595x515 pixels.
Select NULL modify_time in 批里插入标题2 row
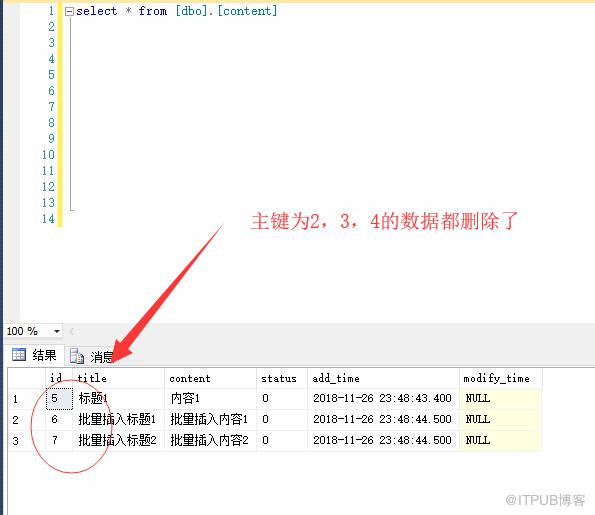coord(501,440)
